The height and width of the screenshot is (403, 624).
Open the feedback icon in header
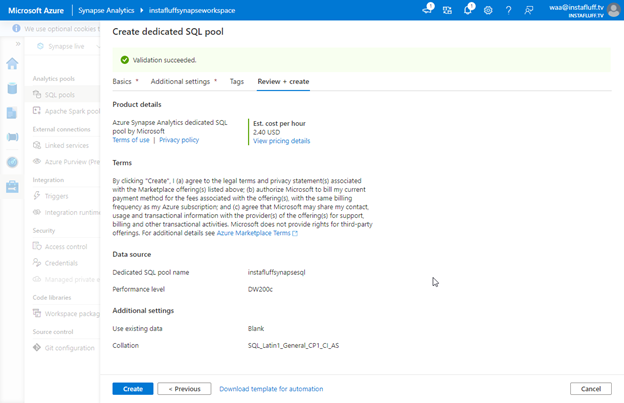click(528, 10)
